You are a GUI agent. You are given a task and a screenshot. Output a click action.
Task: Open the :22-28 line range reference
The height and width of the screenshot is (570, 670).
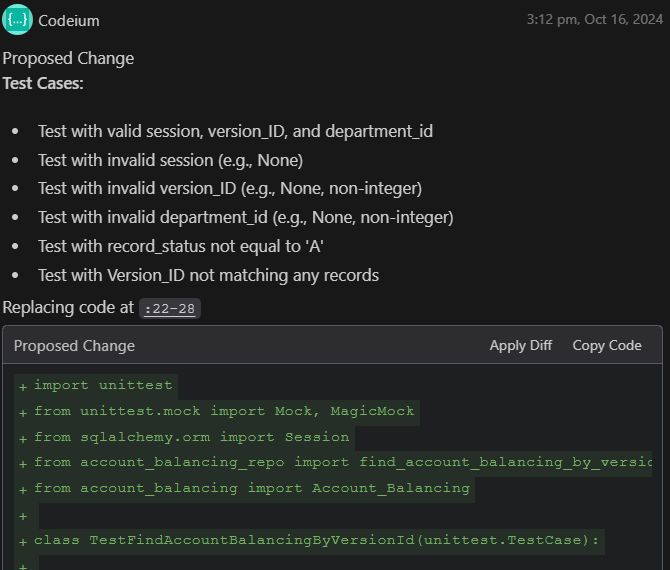(x=169, y=309)
